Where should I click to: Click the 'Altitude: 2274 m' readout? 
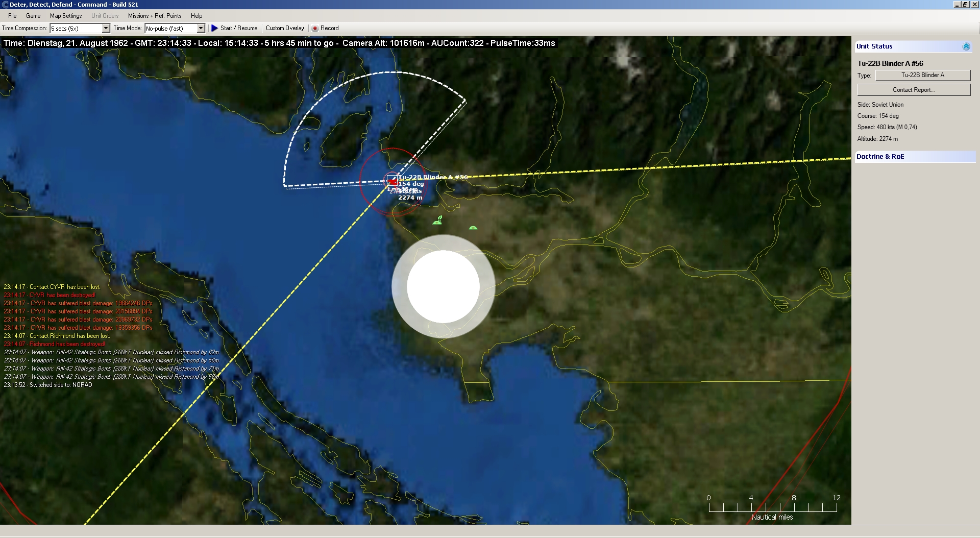point(877,139)
